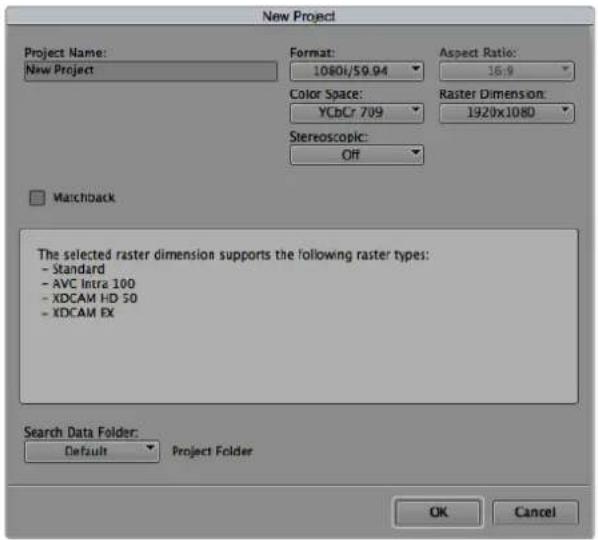Open the Raster Dimension dropdown showing 1920x1080
Viewport: 598px width, 540px height.
[x=506, y=112]
